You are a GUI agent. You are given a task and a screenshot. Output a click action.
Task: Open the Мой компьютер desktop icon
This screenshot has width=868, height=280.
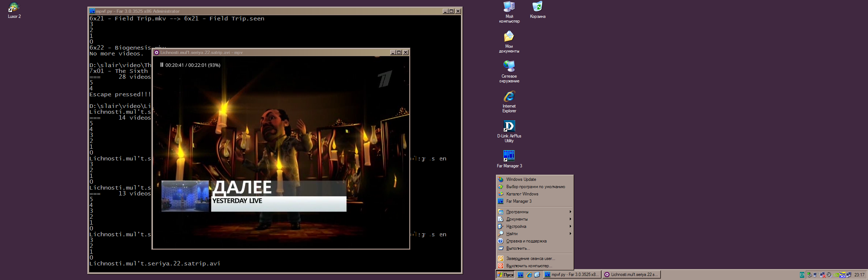click(x=509, y=12)
